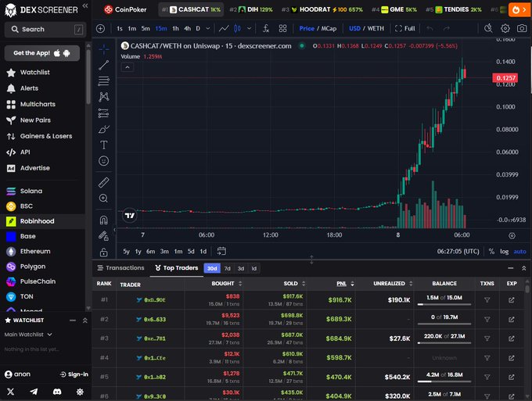Select the trend line drawing tool
The image size is (532, 401).
click(x=104, y=65)
